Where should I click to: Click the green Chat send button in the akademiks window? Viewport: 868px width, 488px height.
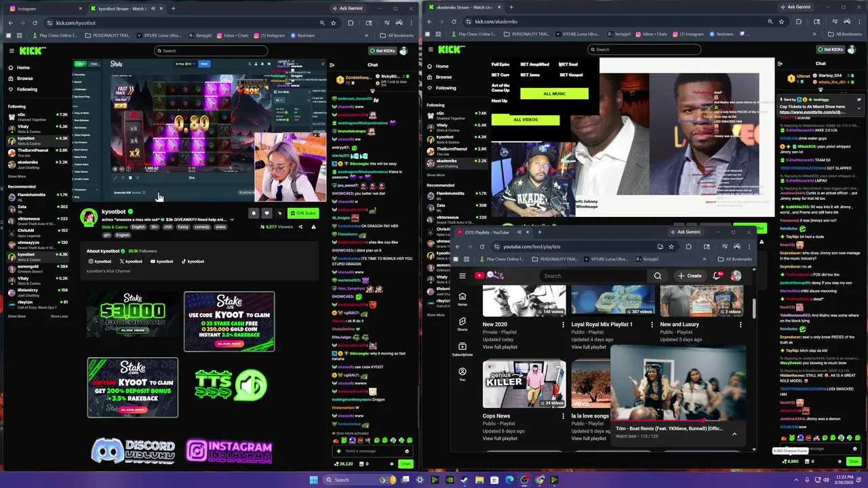pos(854,462)
